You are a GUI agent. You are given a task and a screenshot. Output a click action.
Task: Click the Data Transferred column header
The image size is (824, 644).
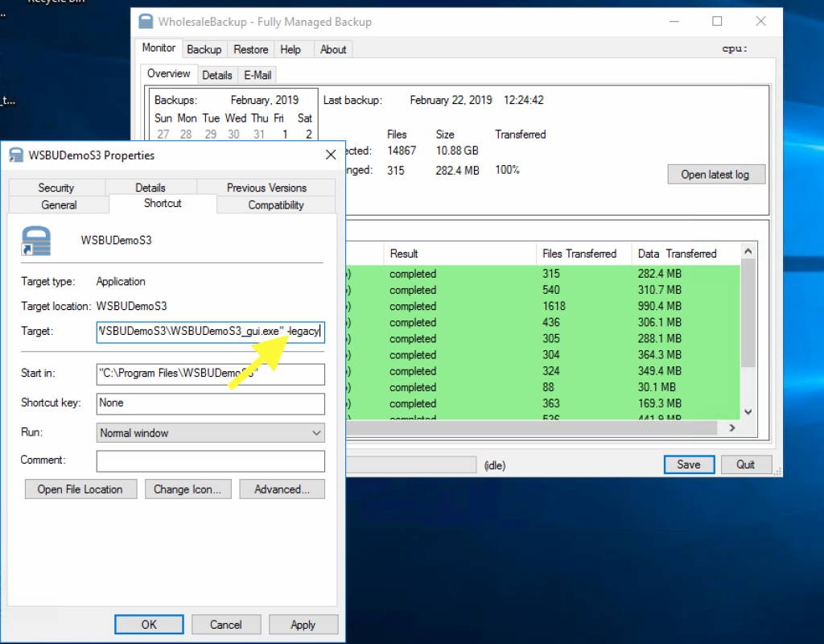[686, 254]
